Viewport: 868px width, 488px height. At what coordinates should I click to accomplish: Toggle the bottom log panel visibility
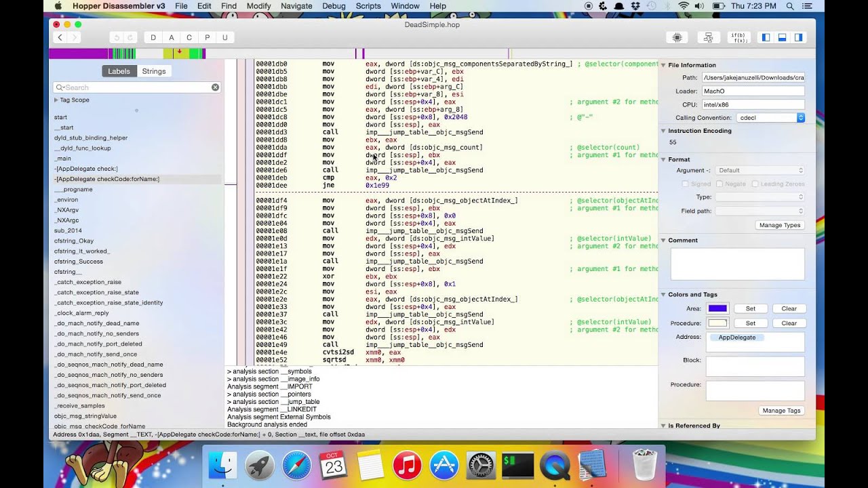click(x=782, y=37)
